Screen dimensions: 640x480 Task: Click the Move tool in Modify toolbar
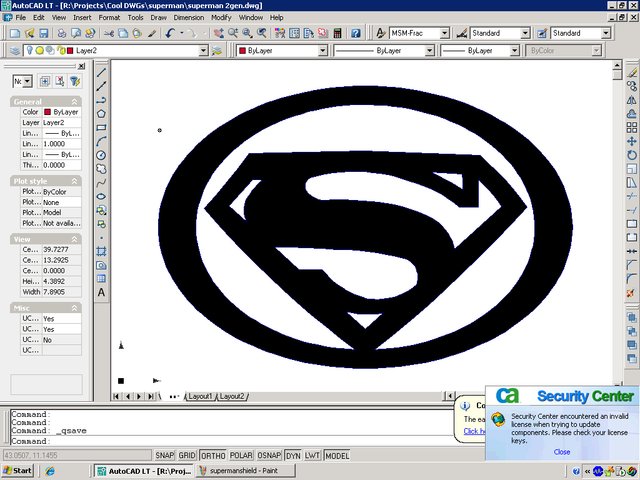pos(631,141)
